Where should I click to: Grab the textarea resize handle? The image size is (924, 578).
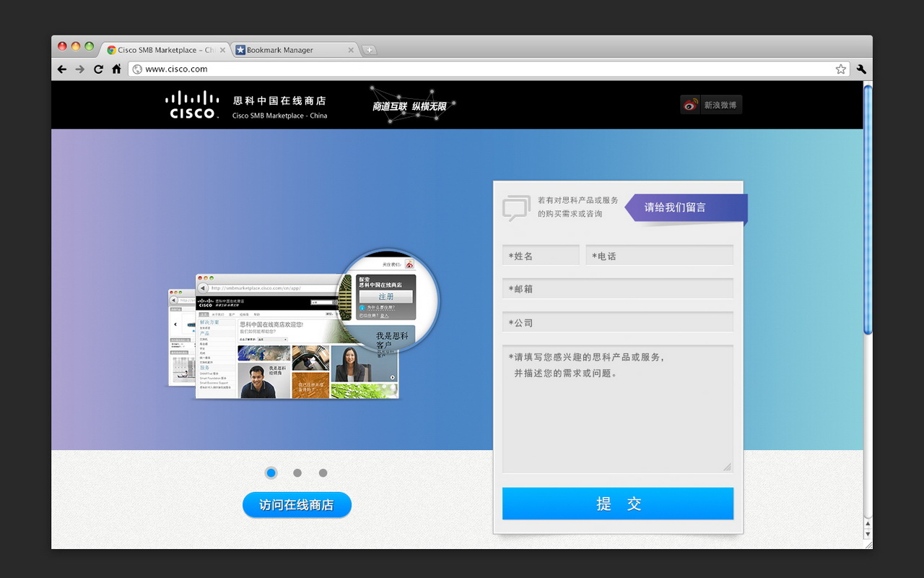point(727,467)
